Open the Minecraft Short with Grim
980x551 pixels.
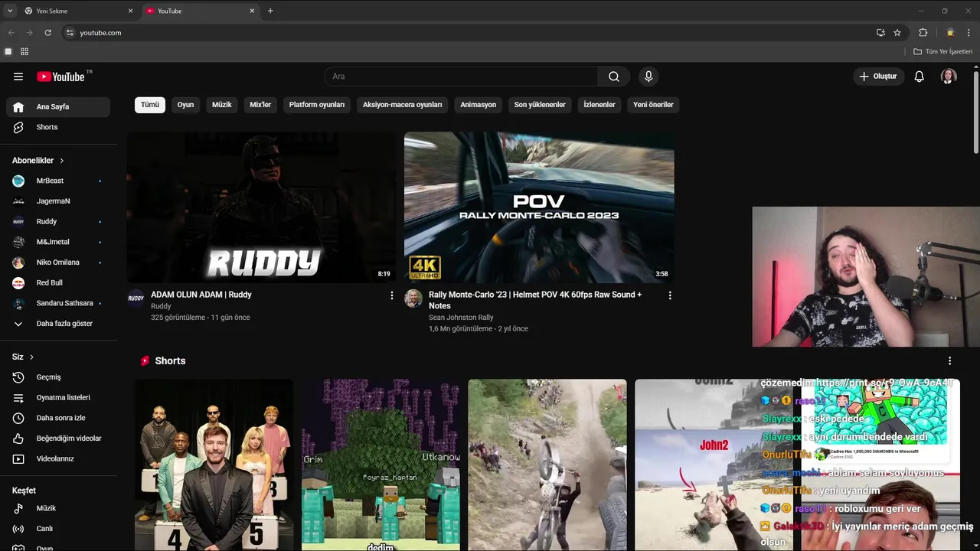[x=381, y=465]
